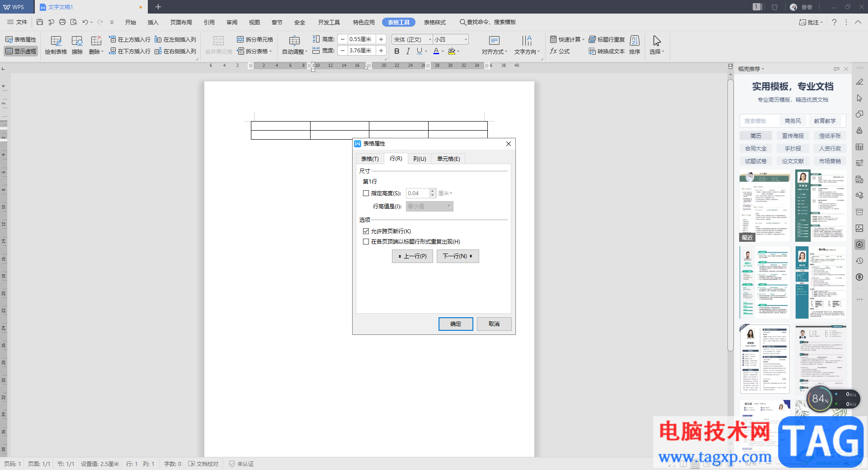Click the minus button next to 宽度

click(343, 51)
